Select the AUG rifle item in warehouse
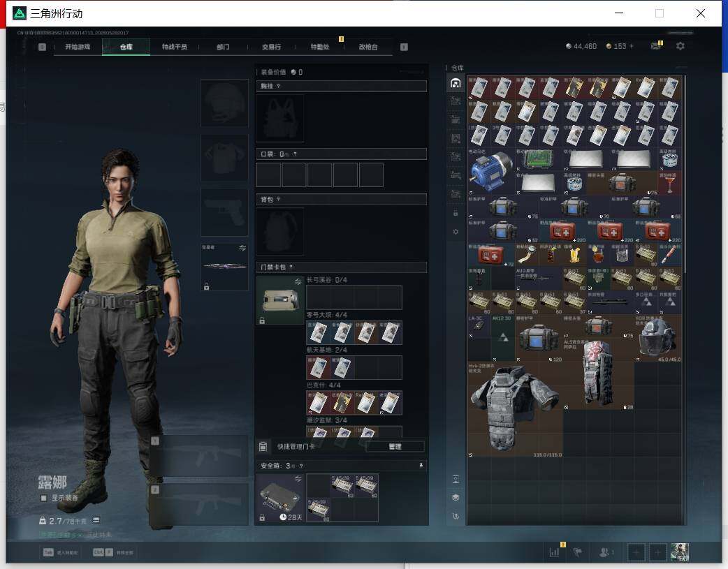 click(x=538, y=278)
